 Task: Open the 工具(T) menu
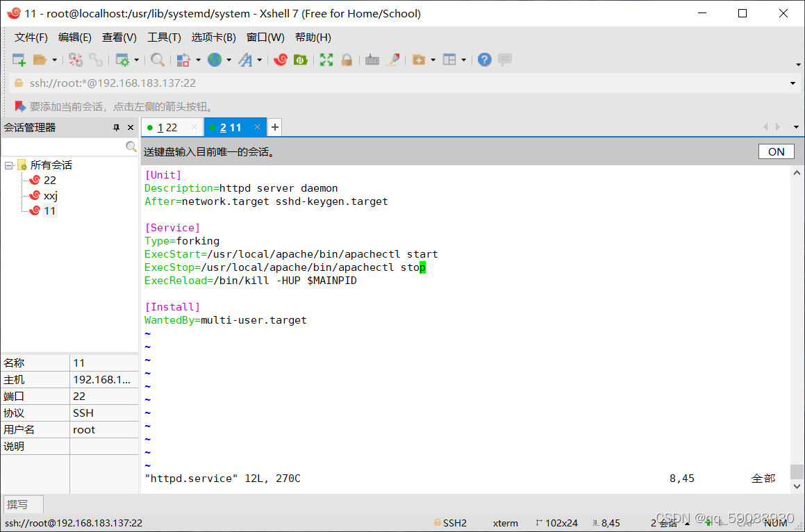point(165,38)
